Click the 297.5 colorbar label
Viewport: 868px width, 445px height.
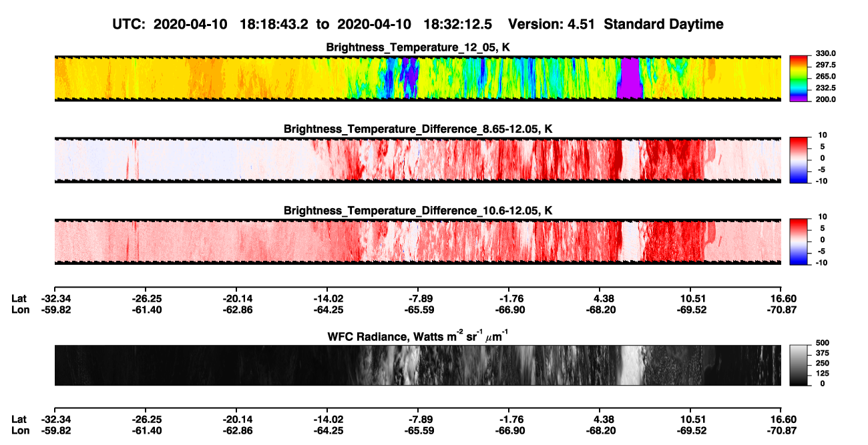(825, 65)
